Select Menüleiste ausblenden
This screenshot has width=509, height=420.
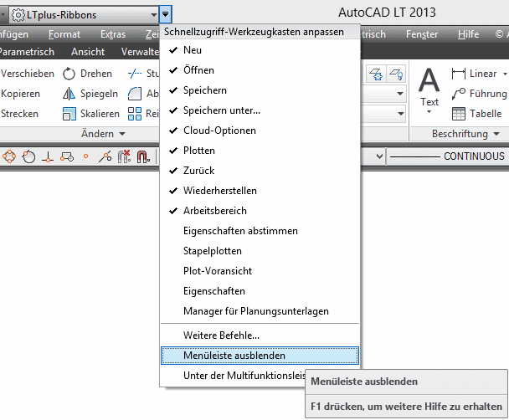tap(234, 356)
